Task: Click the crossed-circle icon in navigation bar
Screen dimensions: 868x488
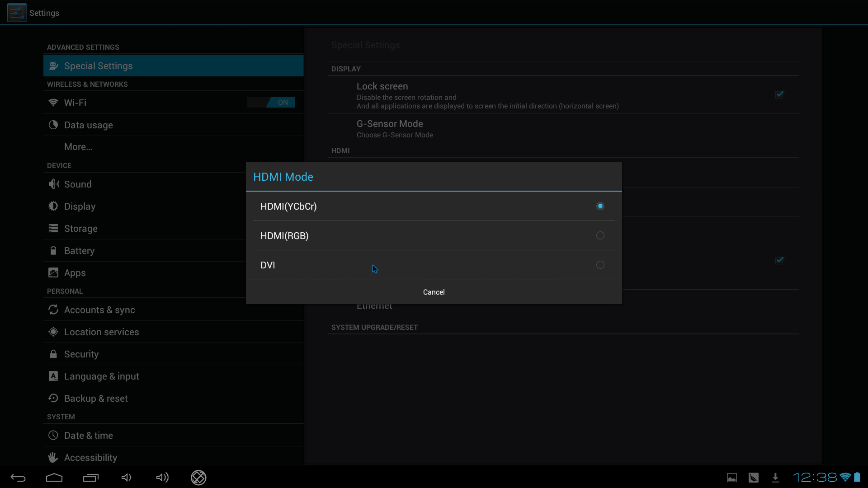Action: (x=198, y=478)
